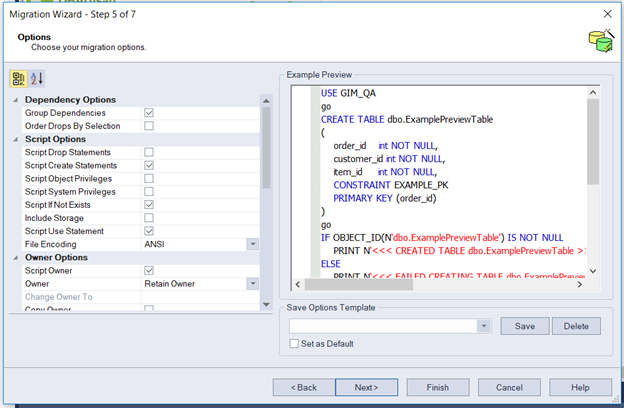
Task: Go back with the Back button
Action: point(304,387)
